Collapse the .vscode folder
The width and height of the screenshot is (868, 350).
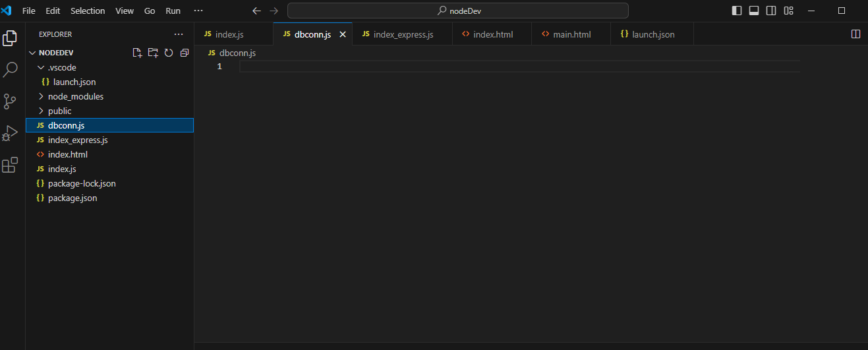(x=109, y=67)
